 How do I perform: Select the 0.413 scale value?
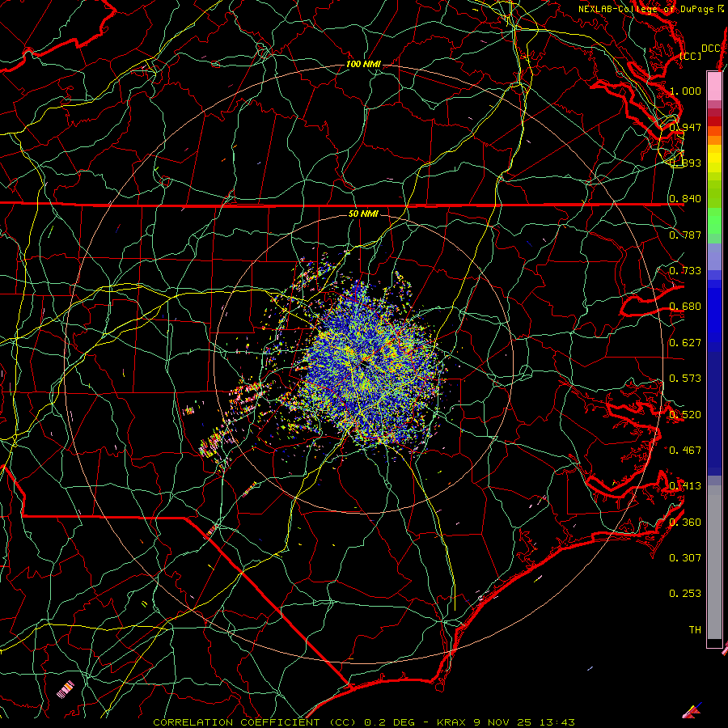[685, 486]
